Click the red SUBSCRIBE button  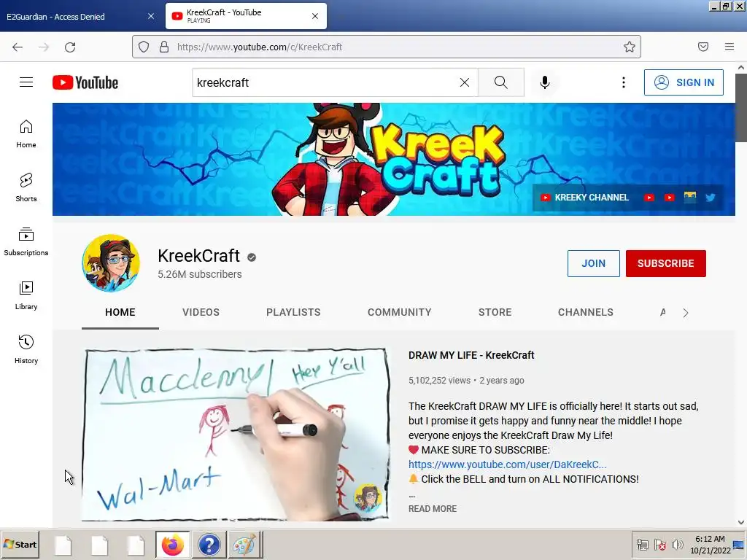click(665, 263)
